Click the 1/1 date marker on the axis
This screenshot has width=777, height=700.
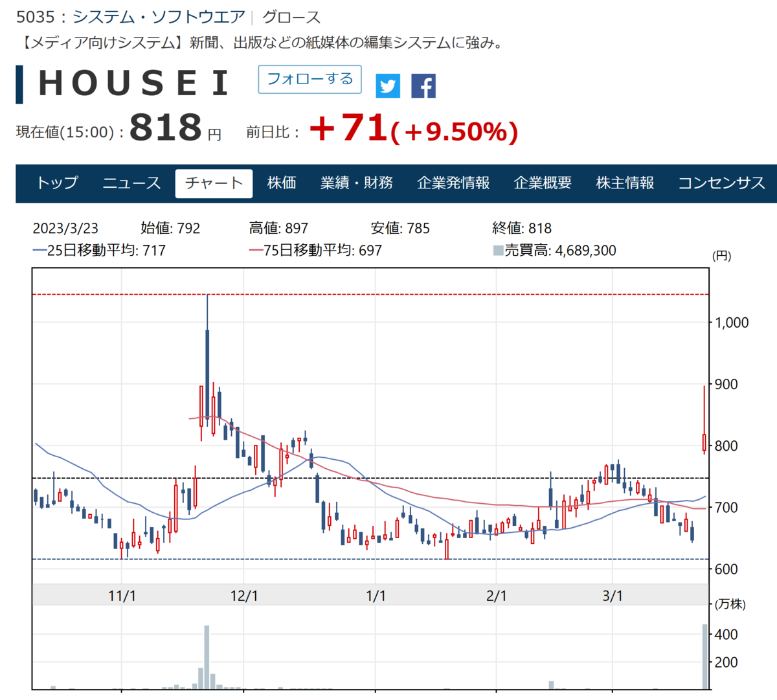point(376,596)
